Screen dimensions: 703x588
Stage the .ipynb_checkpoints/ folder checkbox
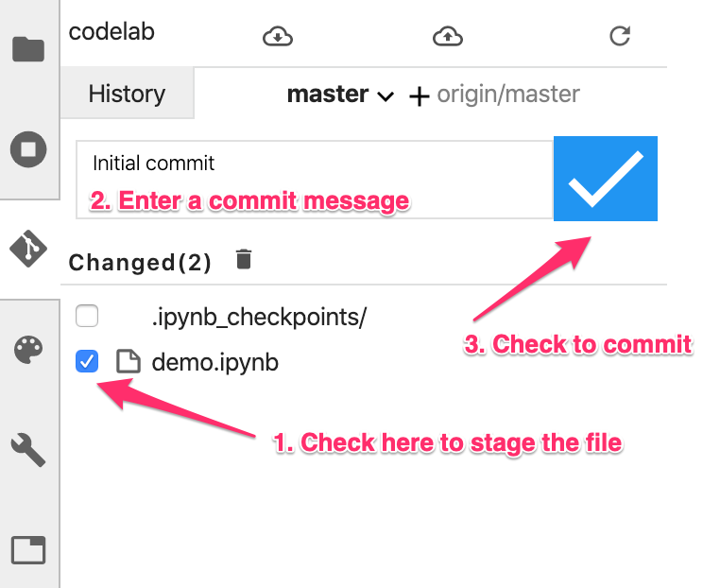click(x=87, y=317)
